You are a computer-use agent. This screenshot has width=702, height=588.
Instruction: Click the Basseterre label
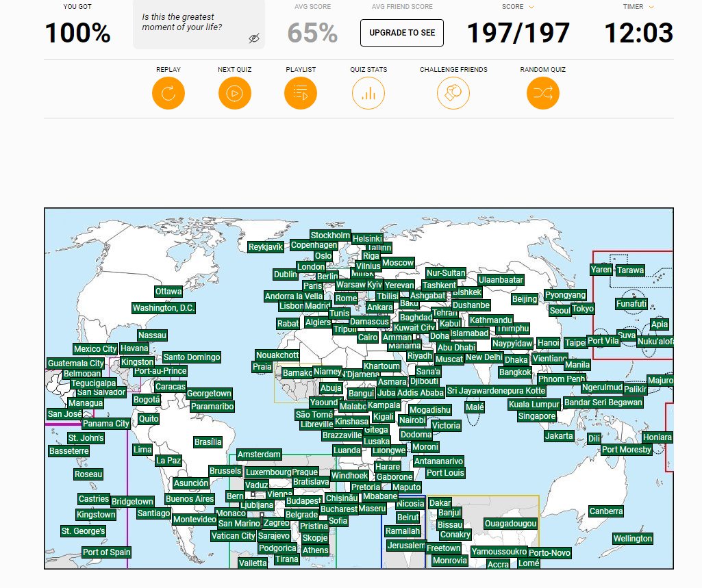69,450
